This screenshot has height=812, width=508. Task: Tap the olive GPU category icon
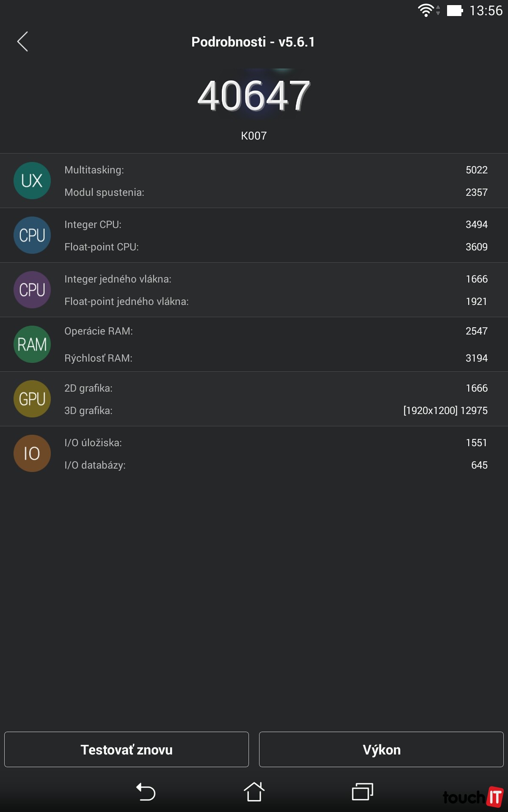(32, 399)
